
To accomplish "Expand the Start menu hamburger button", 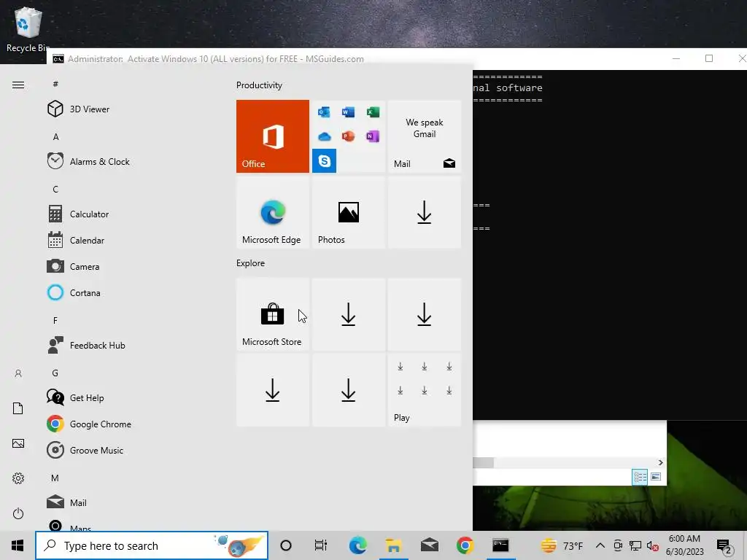I will (18, 85).
